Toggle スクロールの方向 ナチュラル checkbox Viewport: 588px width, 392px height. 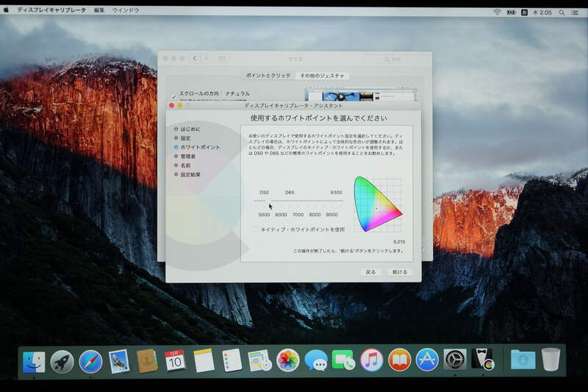click(x=173, y=95)
